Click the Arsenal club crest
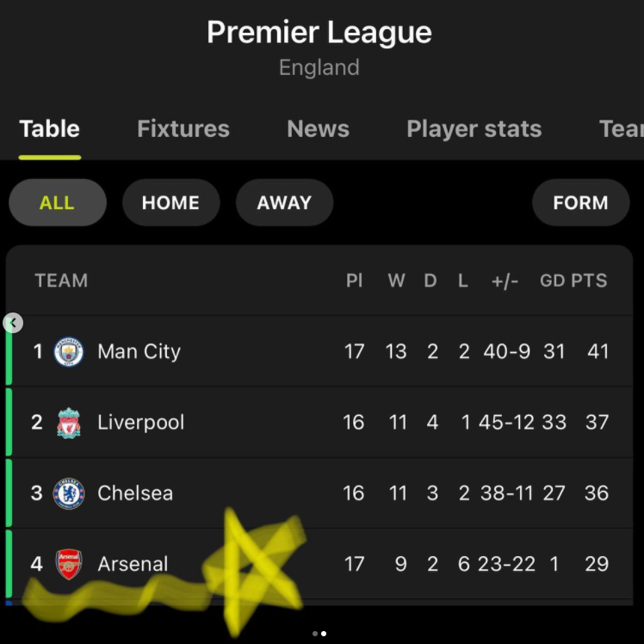This screenshot has width=644, height=644. (69, 564)
